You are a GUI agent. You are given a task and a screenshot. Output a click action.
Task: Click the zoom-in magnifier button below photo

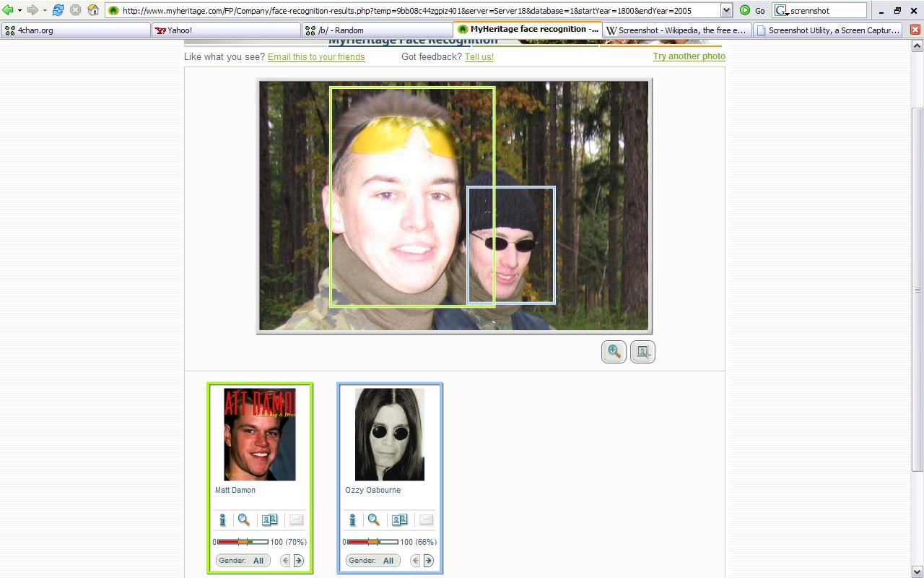point(614,352)
